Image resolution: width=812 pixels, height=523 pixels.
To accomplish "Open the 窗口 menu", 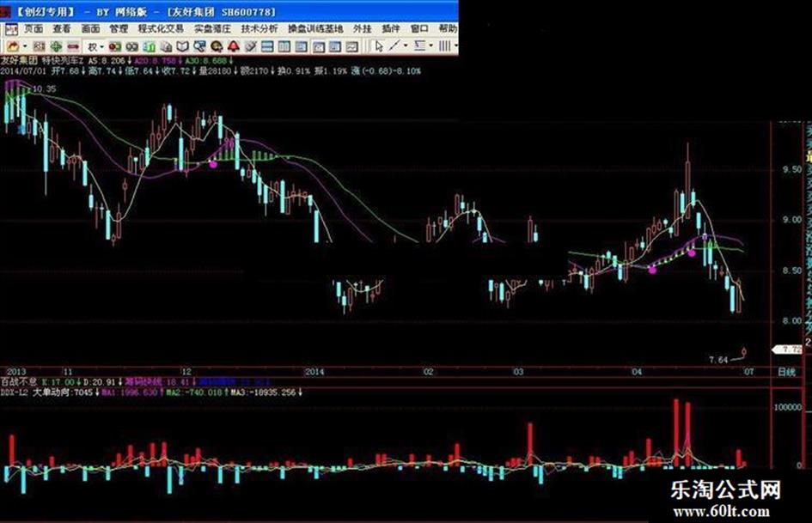I will click(x=419, y=29).
